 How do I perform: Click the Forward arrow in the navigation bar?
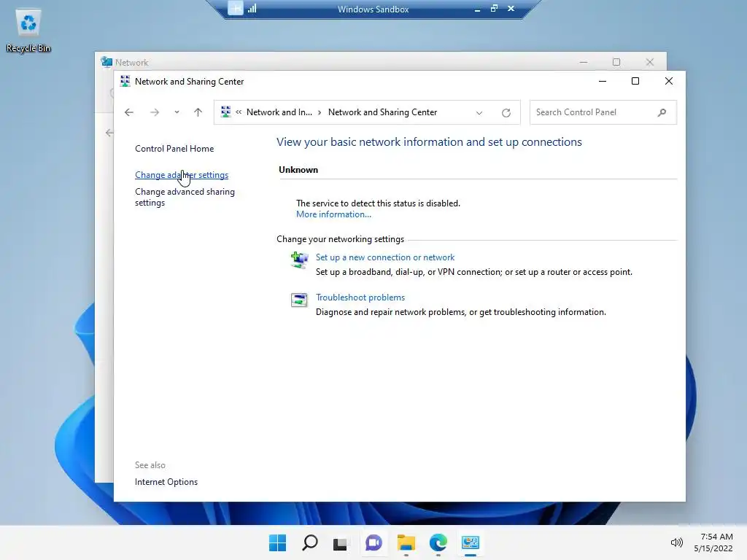pyautogui.click(x=155, y=112)
